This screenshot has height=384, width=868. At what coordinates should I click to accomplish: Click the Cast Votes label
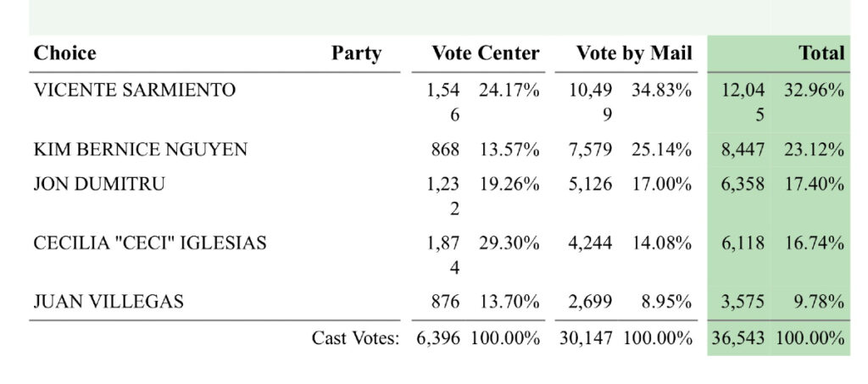pos(355,337)
